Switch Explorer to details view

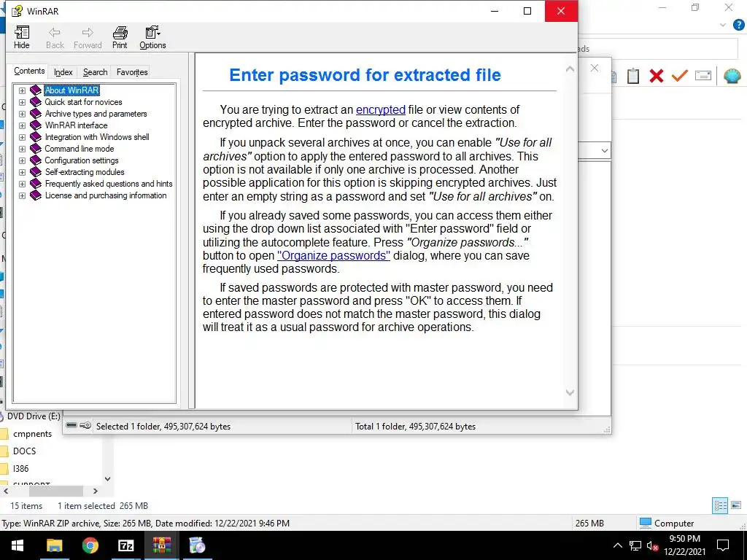[720, 506]
